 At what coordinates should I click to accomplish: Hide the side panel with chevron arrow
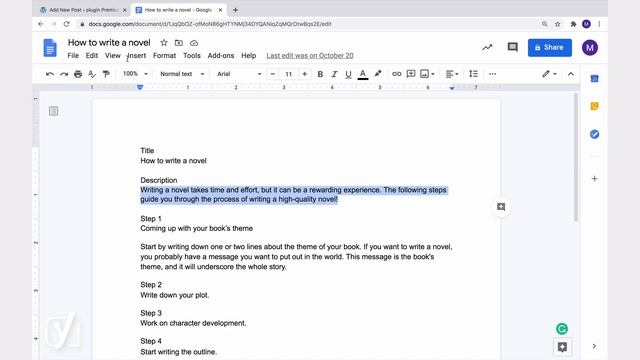(594, 346)
